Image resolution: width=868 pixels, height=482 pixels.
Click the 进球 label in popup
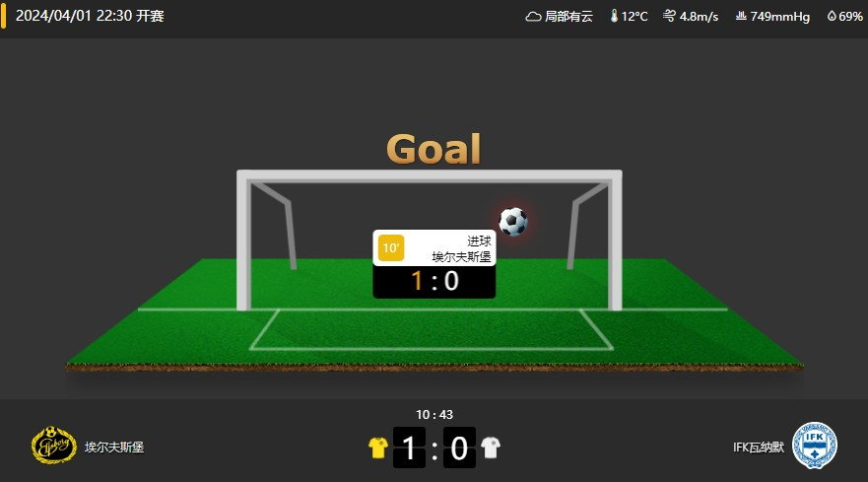click(x=479, y=241)
